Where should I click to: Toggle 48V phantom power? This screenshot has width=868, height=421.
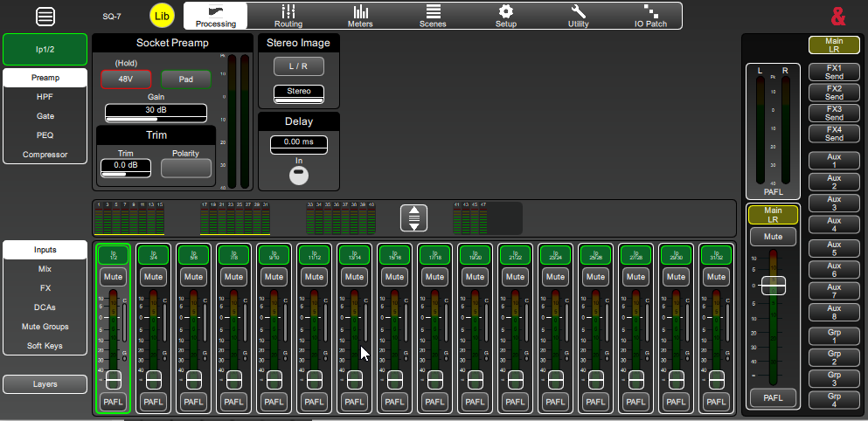point(126,79)
